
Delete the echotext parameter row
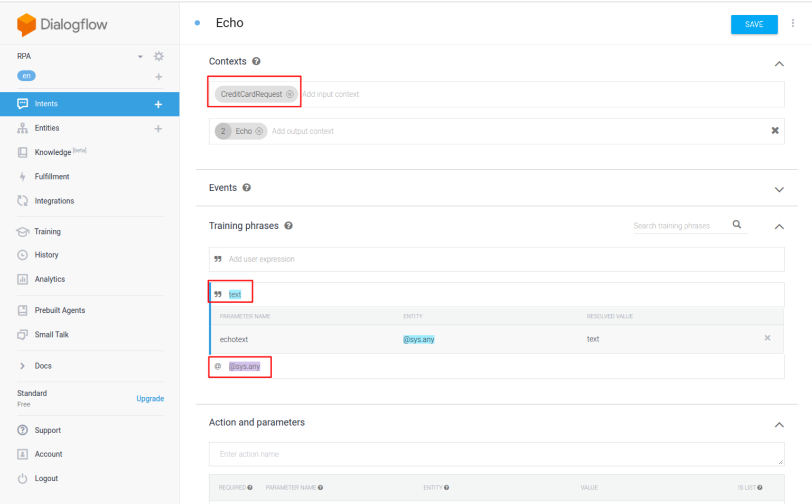[767, 338]
